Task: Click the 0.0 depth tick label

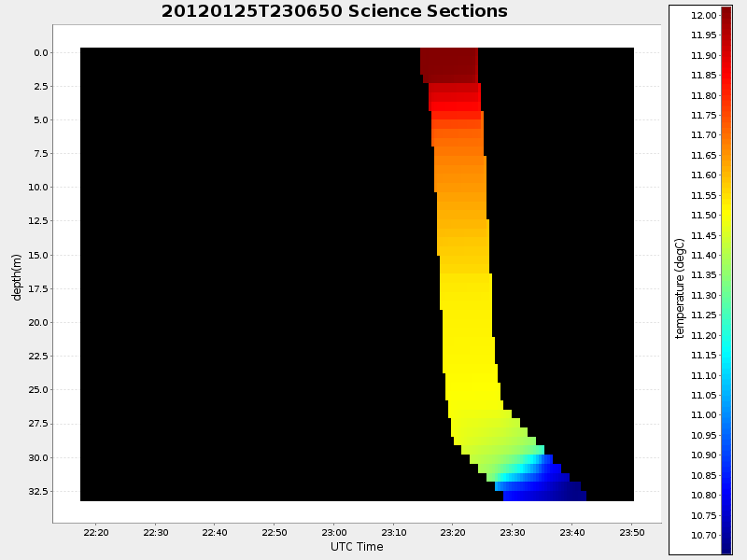Action: (40, 53)
